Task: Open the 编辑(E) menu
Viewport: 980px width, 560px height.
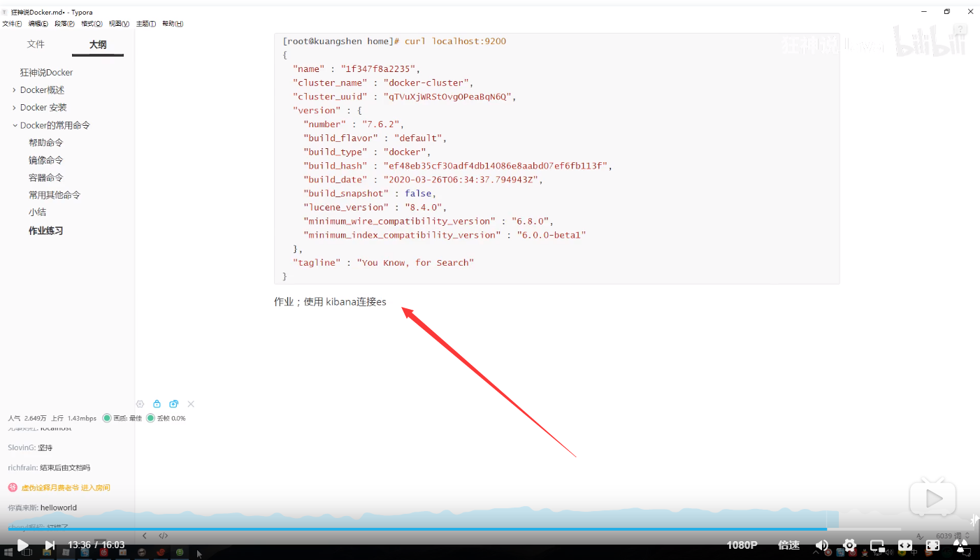Action: click(x=38, y=24)
